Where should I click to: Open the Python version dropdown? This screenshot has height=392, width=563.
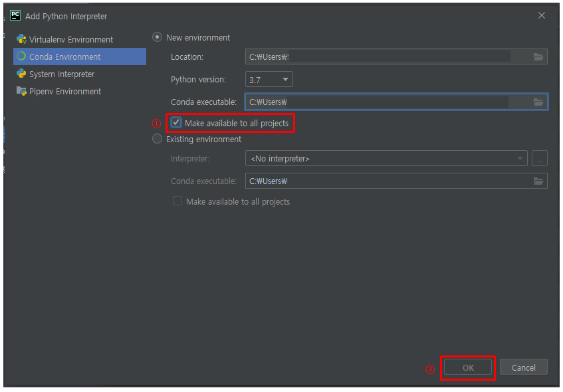pos(269,79)
